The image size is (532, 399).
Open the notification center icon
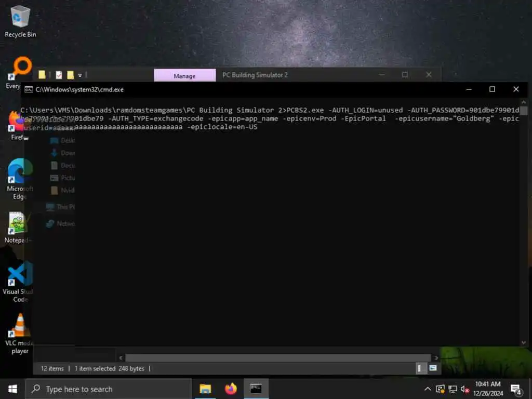pos(516,390)
